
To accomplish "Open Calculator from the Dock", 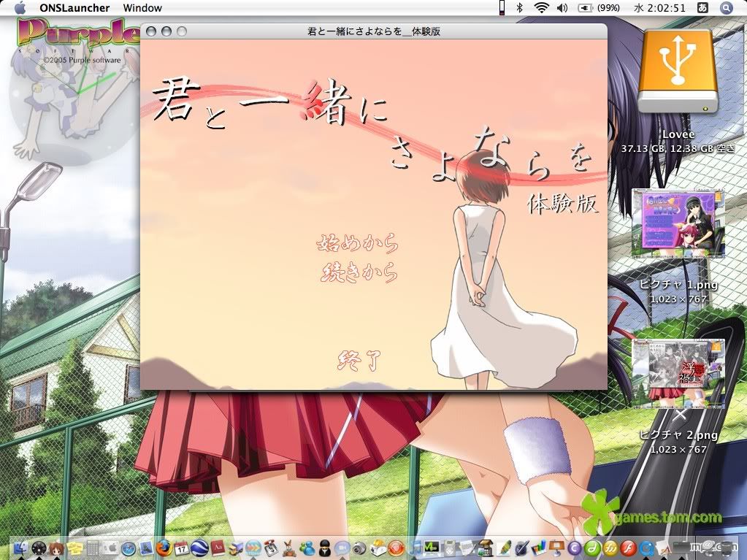I will coord(93,548).
